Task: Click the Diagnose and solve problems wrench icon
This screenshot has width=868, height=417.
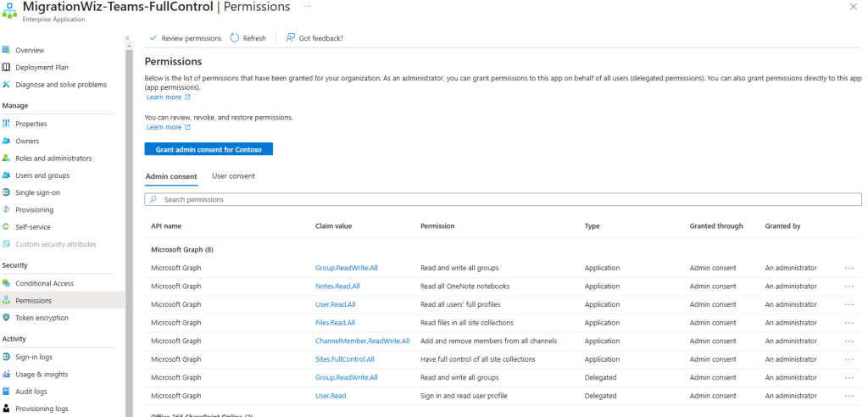Action: (6, 84)
